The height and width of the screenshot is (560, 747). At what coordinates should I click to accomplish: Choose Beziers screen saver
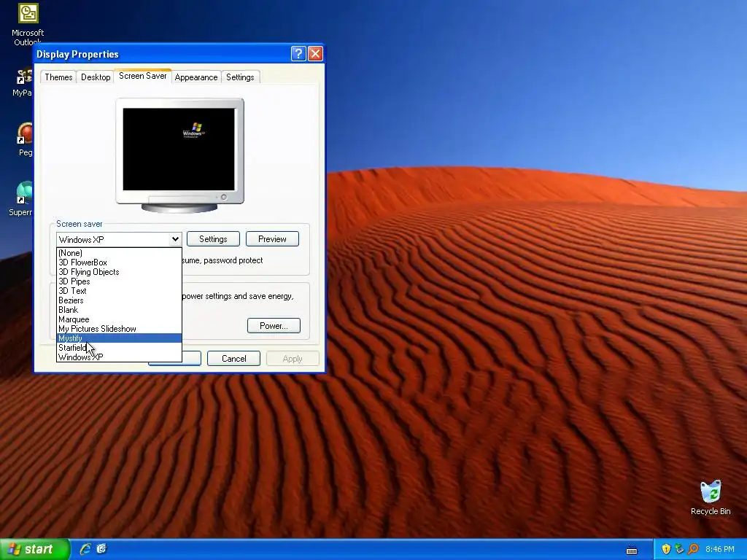119,300
